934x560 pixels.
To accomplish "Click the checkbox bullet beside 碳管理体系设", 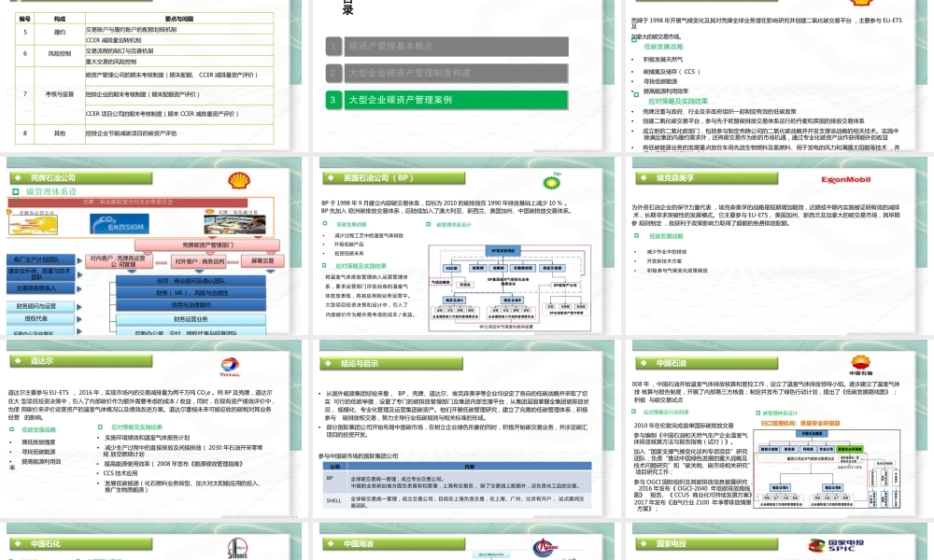I will 15,190.
